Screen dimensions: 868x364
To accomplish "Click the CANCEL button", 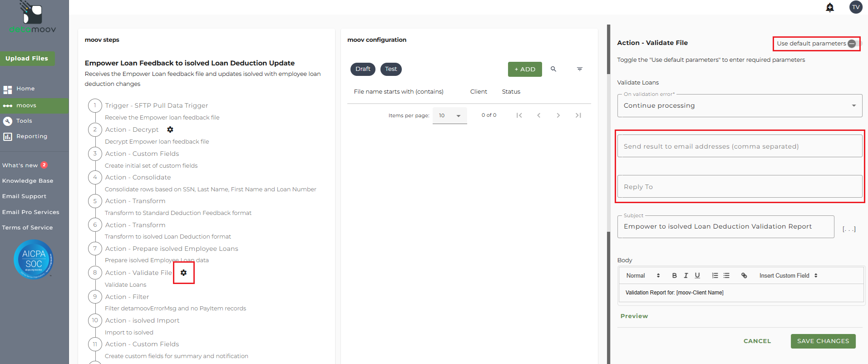I will pos(757,341).
